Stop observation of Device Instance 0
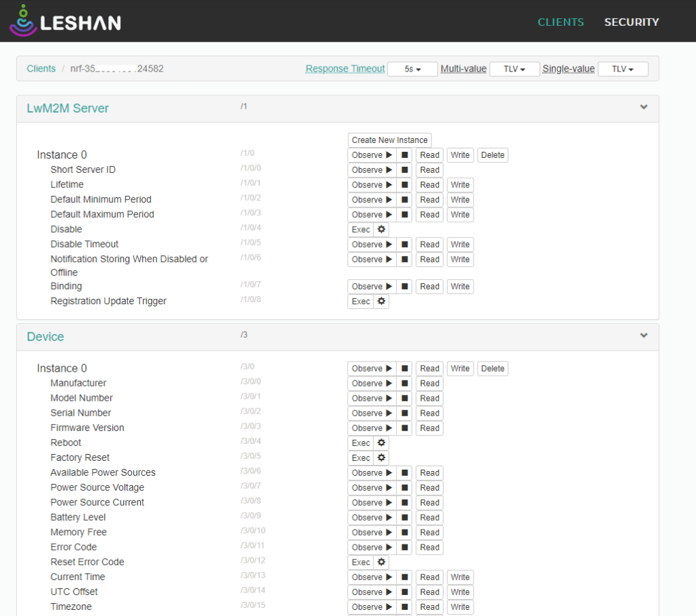Screen dimensions: 696x616 404,369
